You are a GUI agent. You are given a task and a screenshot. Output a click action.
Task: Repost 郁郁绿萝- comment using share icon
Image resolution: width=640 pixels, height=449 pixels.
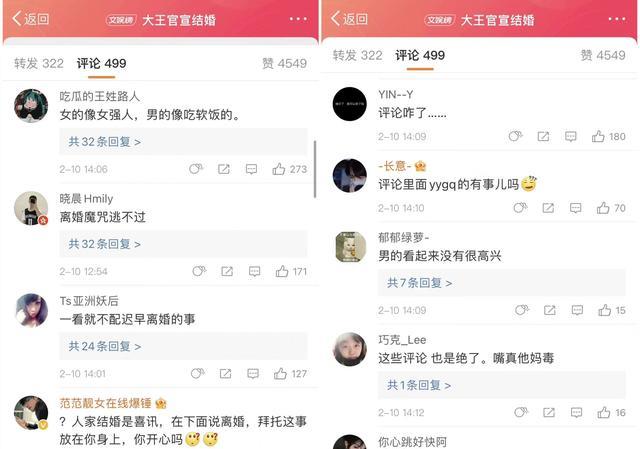550,310
